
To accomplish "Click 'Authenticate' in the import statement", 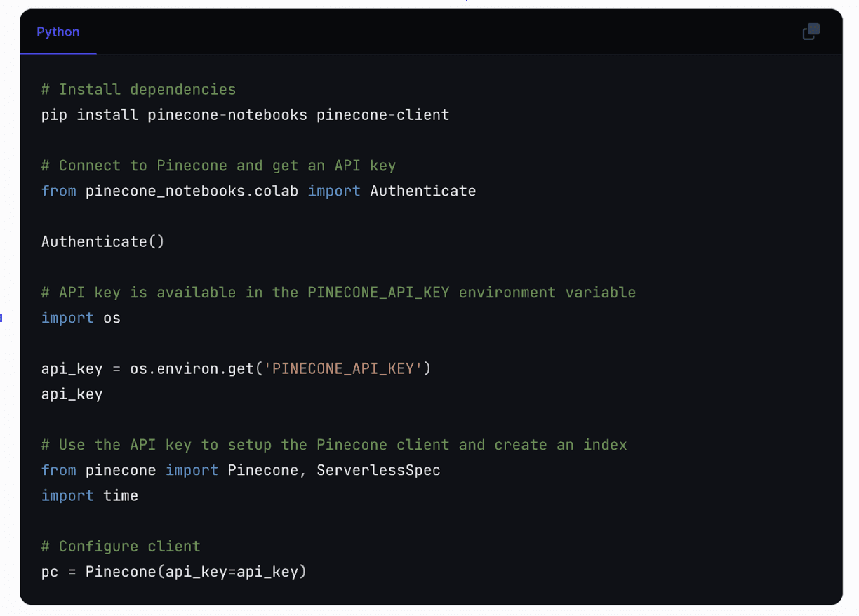I will click(x=422, y=191).
